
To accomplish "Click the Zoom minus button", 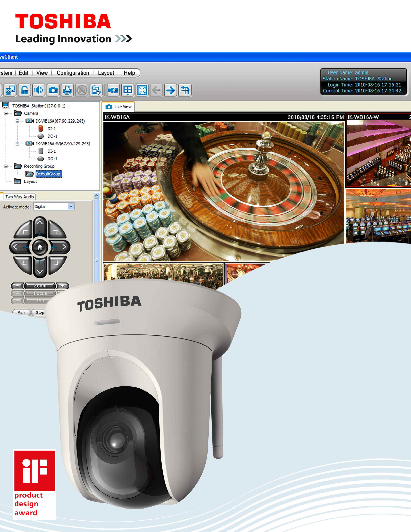I will click(x=17, y=286).
